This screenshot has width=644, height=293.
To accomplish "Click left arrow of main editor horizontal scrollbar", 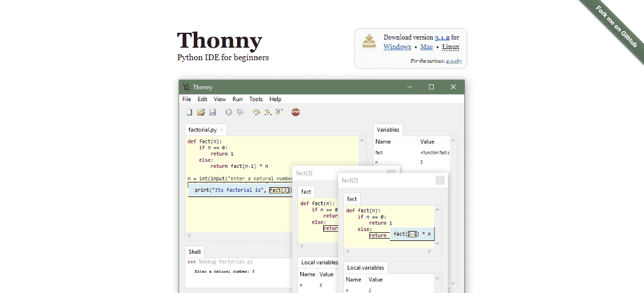I will (x=189, y=236).
